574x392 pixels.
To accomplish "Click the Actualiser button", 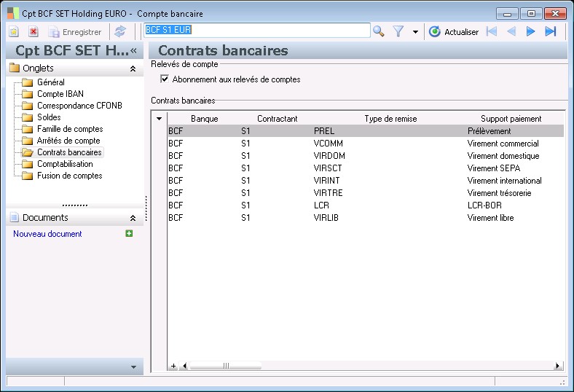I will click(454, 31).
